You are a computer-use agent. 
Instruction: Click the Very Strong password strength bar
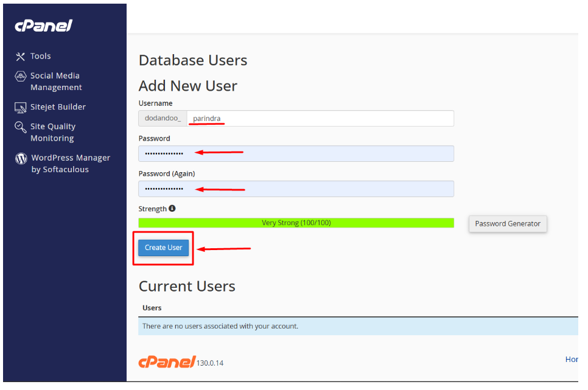pyautogui.click(x=296, y=223)
